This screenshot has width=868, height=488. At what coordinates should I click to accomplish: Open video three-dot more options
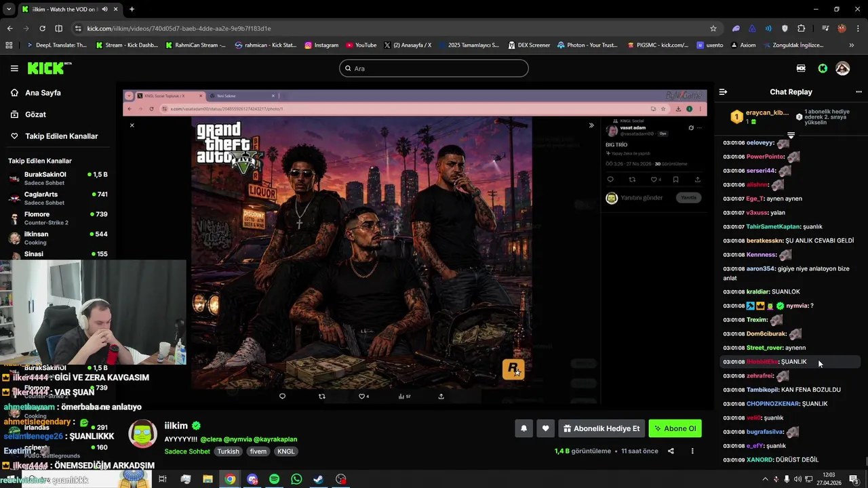coord(692,451)
